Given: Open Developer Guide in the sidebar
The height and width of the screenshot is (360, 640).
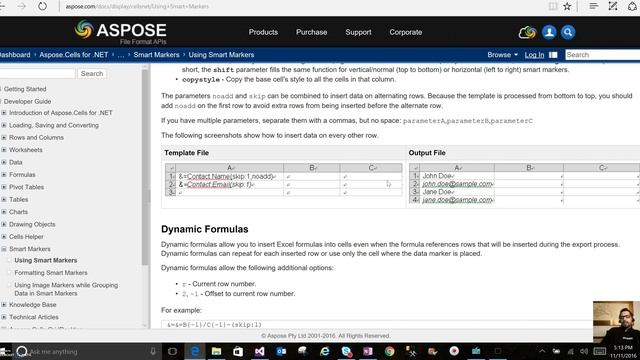Looking at the screenshot, I should coord(27,101).
